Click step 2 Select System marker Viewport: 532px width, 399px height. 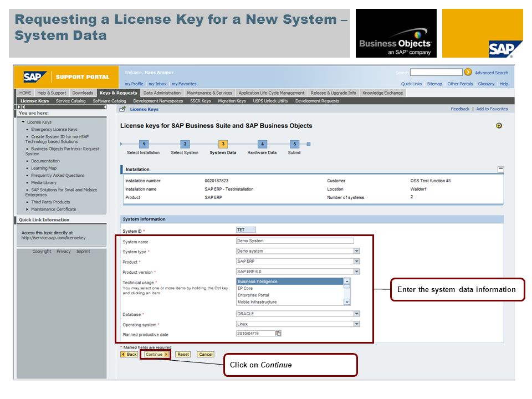pyautogui.click(x=185, y=144)
